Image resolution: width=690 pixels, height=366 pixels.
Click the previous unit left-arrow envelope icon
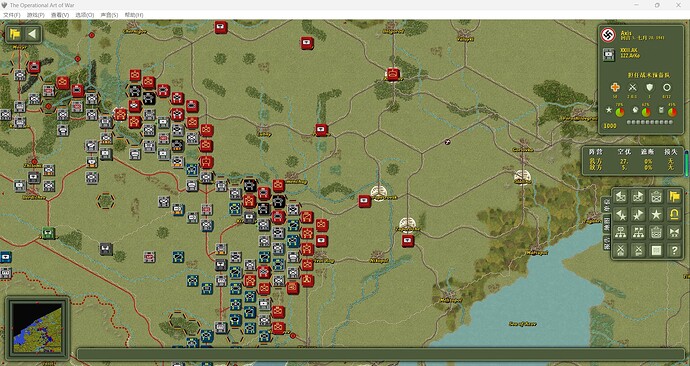coord(620,197)
